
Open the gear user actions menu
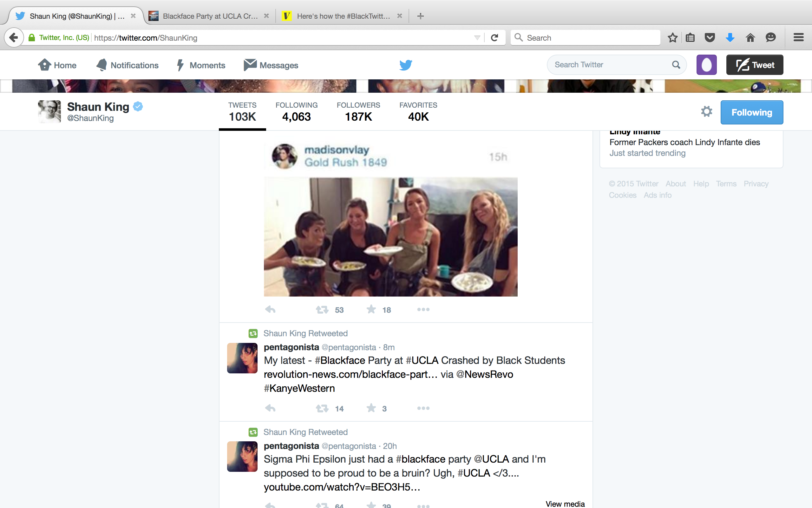click(707, 112)
